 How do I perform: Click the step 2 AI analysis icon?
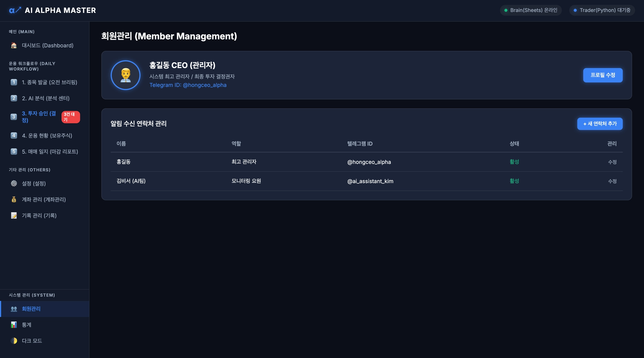(x=14, y=98)
